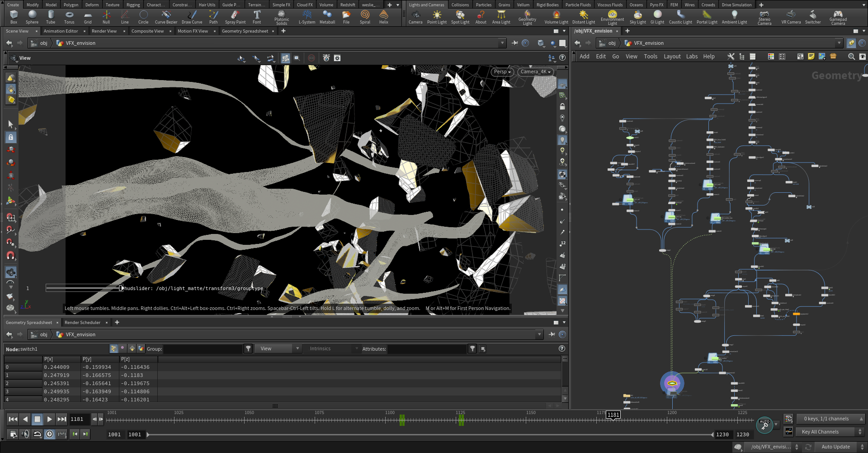
Task: Toggle the Real Time playback button
Action: 49,434
